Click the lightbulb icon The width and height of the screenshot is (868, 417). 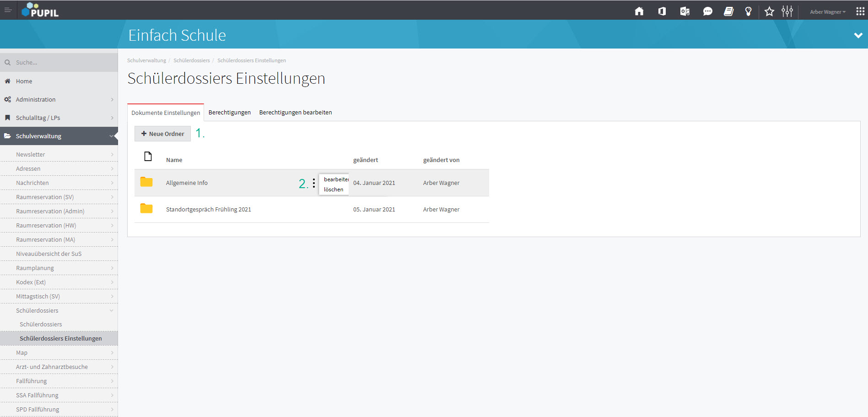749,11
